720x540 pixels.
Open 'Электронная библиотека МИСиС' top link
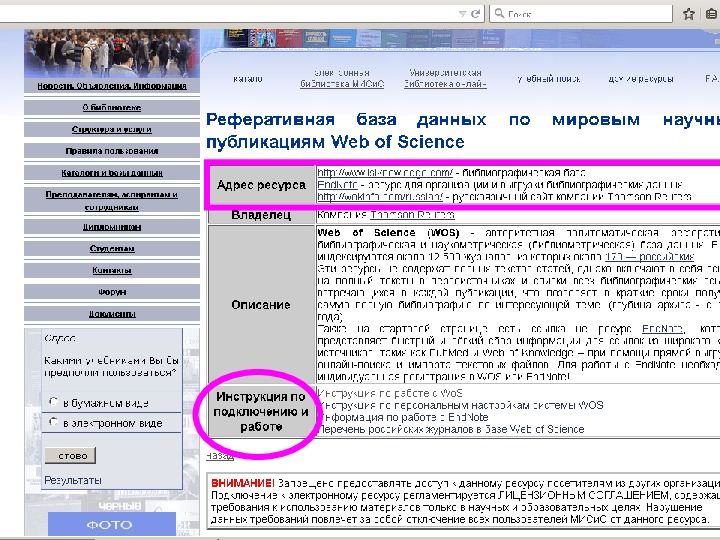pos(342,79)
